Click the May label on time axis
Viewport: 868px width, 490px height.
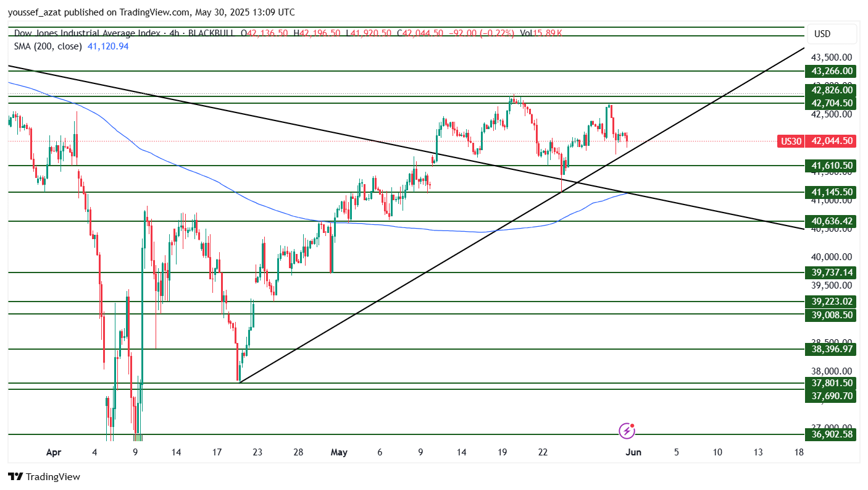point(339,452)
